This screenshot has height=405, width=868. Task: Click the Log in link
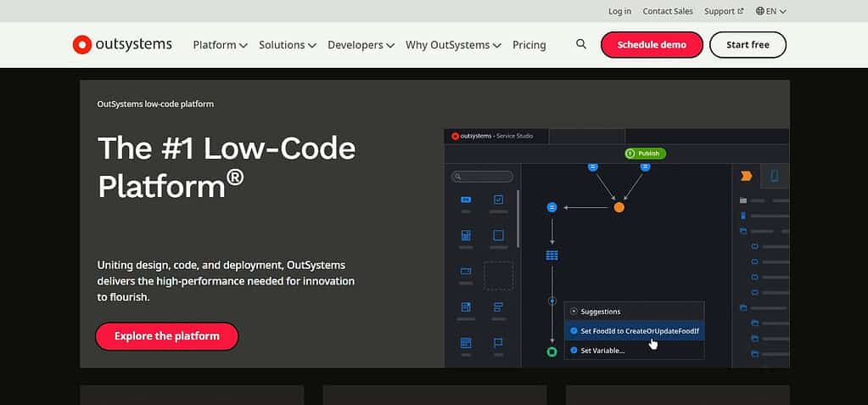point(619,11)
